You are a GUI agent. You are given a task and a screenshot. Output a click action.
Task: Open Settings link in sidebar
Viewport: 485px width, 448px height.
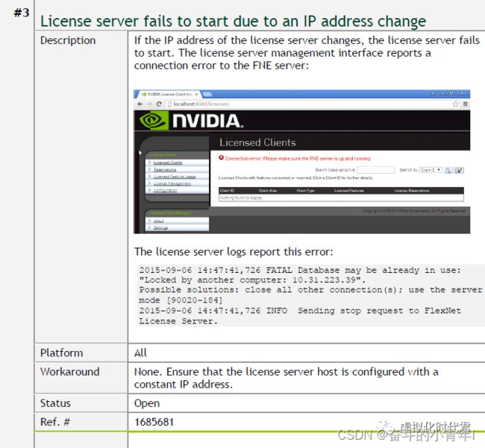click(x=160, y=227)
